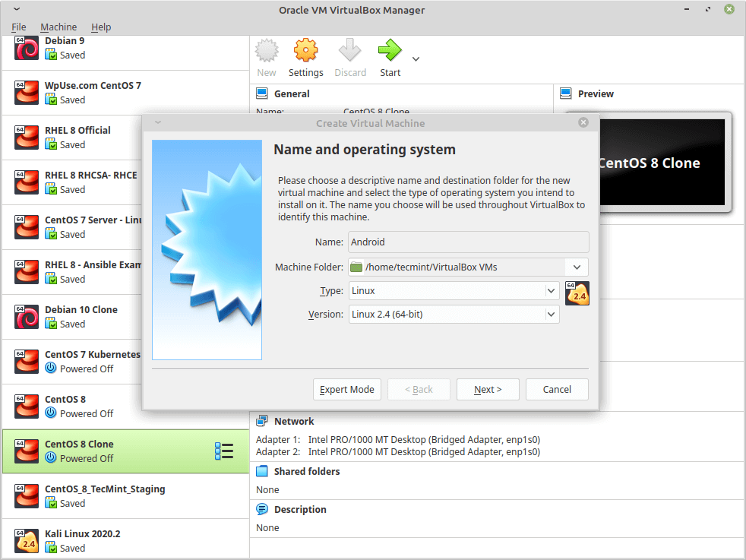Click the 'Shared folders' heading
Screen dimensions: 746x560
point(307,472)
